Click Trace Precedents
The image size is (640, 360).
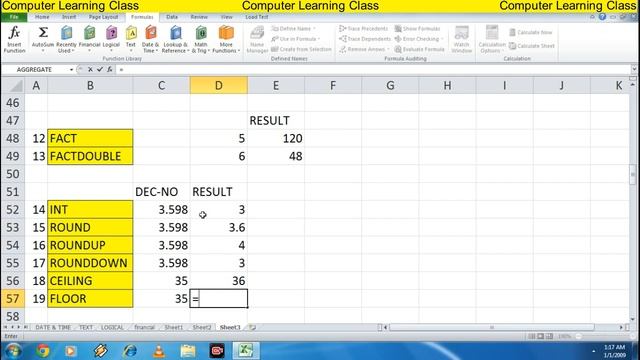click(x=364, y=29)
